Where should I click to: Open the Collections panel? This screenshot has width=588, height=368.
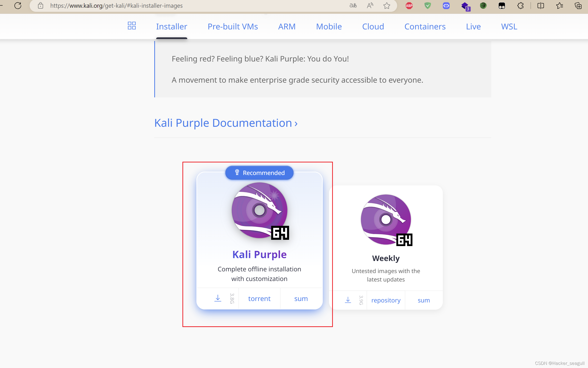tap(578, 6)
